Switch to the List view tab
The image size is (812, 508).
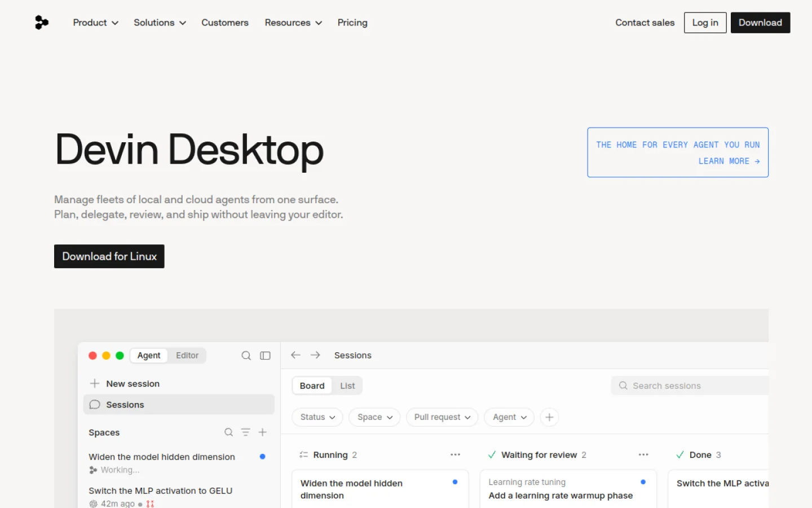(x=347, y=386)
